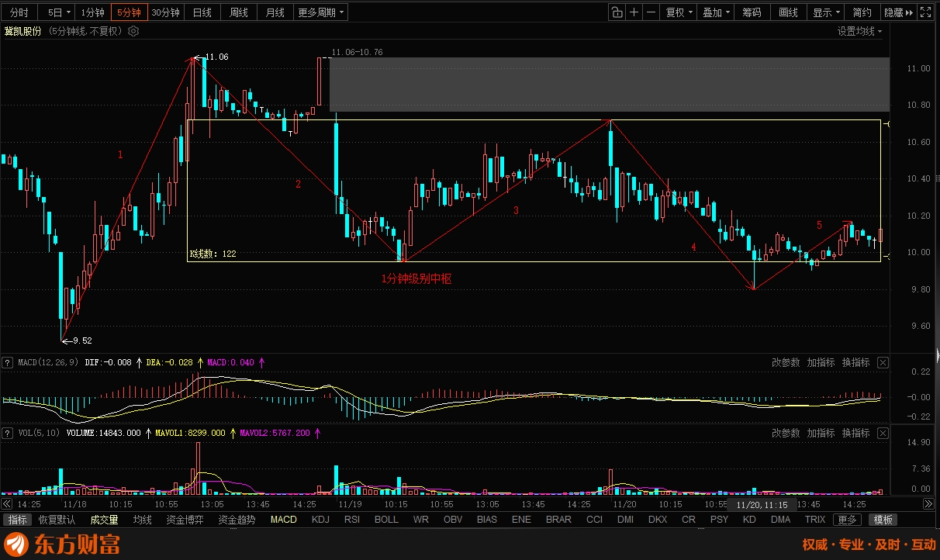
Task: Switch to 周线 weekly tab
Action: (238, 12)
